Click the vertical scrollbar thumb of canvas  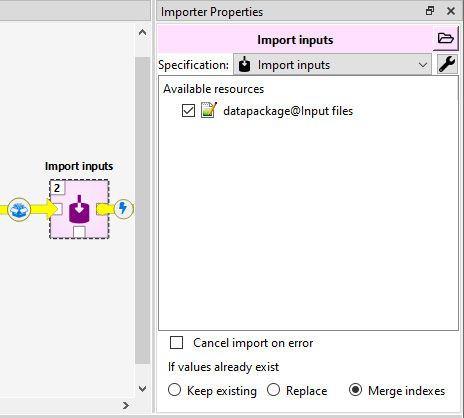(x=143, y=210)
